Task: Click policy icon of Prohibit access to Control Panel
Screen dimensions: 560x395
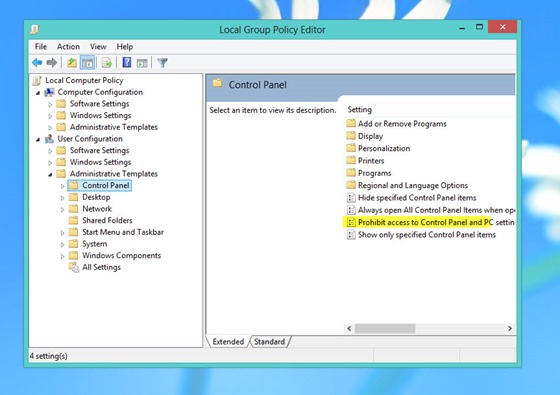Action: pos(351,222)
